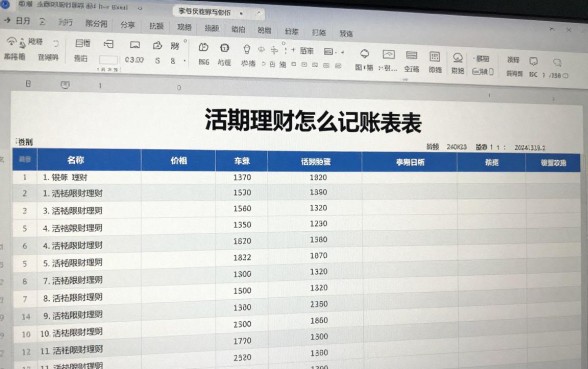Screen dimensions: 588x369
Task: Open the 分享 ribbon tab
Action: (128, 25)
